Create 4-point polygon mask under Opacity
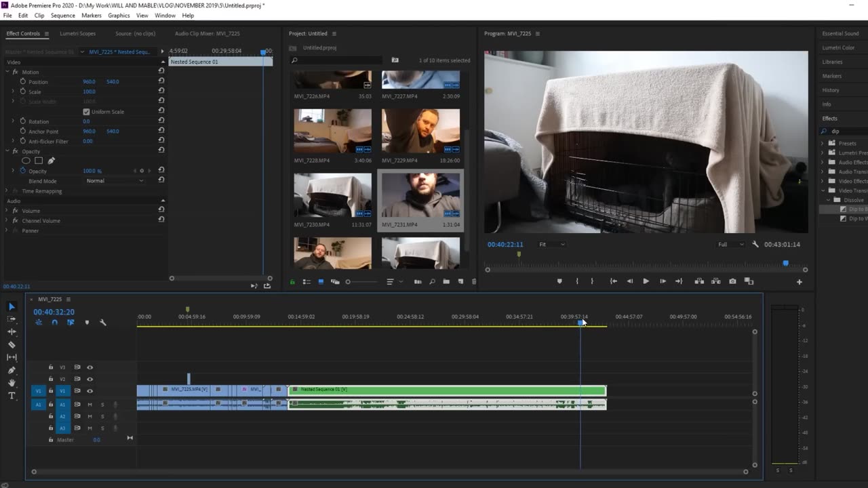 [x=39, y=161]
